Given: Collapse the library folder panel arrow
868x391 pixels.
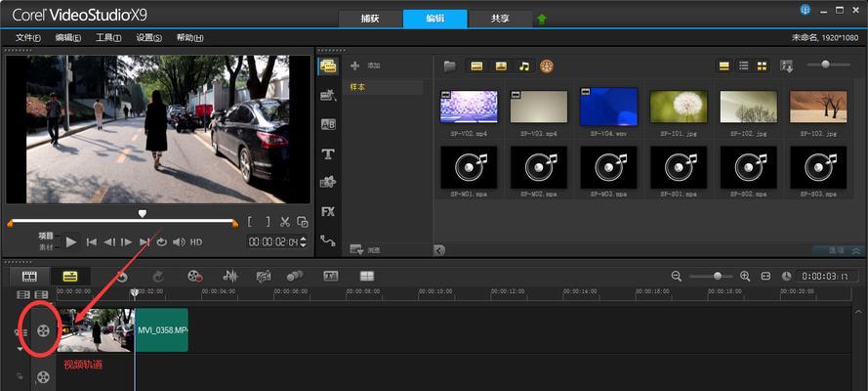Looking at the screenshot, I should (439, 250).
